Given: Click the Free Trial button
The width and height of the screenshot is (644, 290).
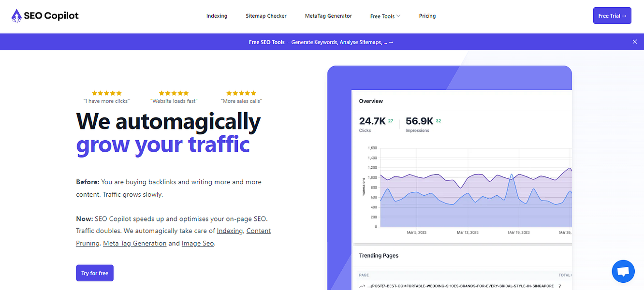Looking at the screenshot, I should [612, 15].
